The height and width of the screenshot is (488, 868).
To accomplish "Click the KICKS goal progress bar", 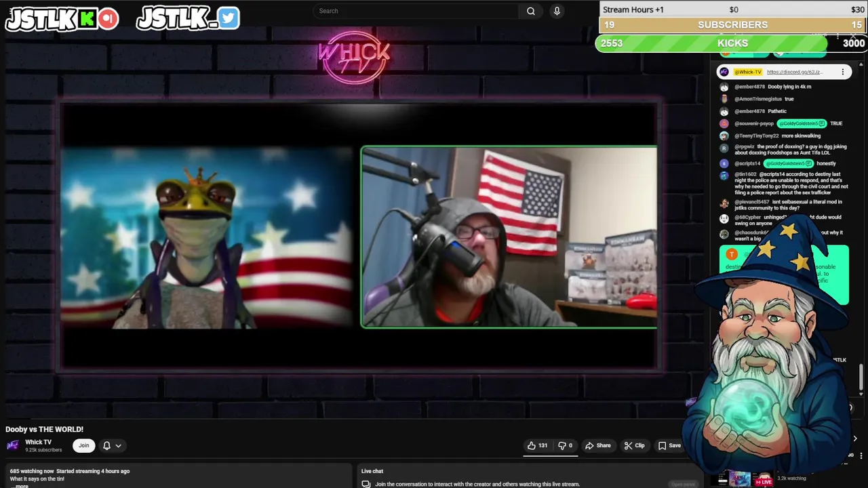I will pyautogui.click(x=732, y=43).
